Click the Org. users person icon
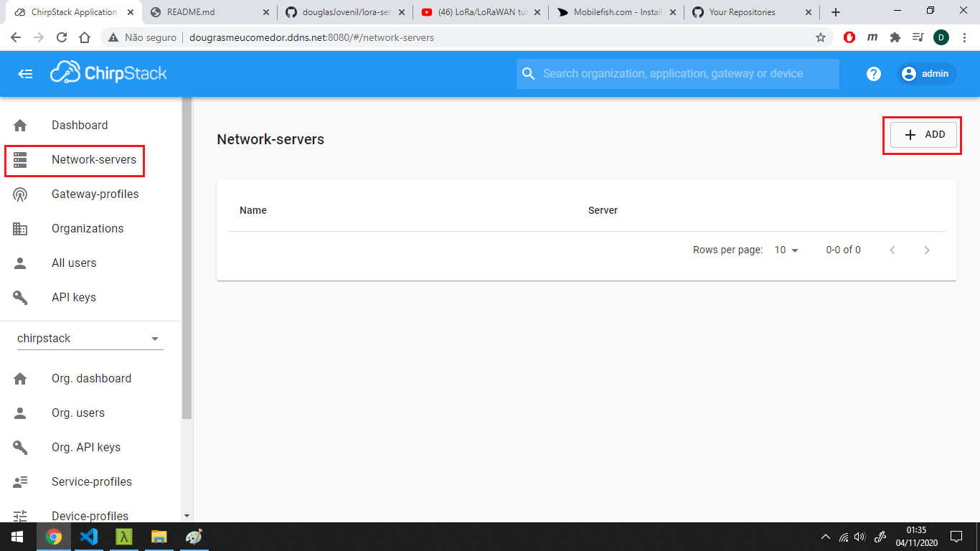The image size is (980, 551). click(20, 413)
